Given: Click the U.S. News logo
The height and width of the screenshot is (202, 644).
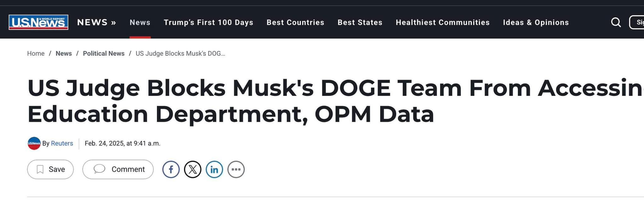Looking at the screenshot, I should 38,22.
